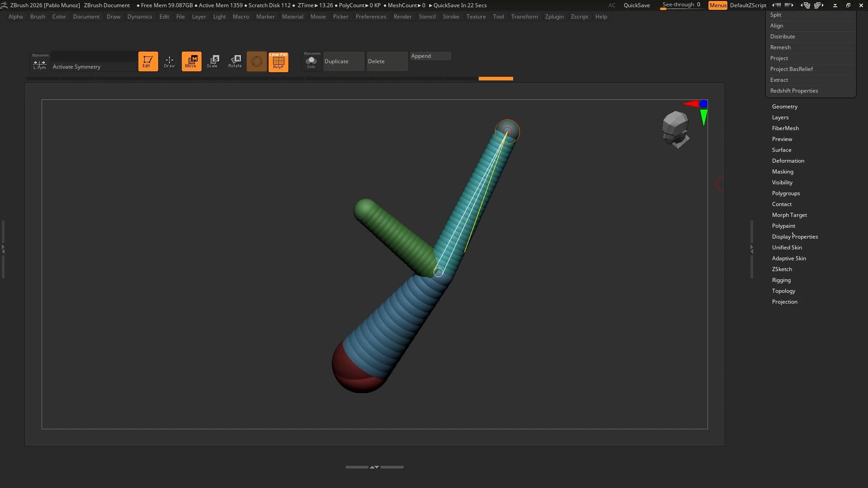Expand the Deformation subpalette
The width and height of the screenshot is (868, 488).
tap(788, 161)
